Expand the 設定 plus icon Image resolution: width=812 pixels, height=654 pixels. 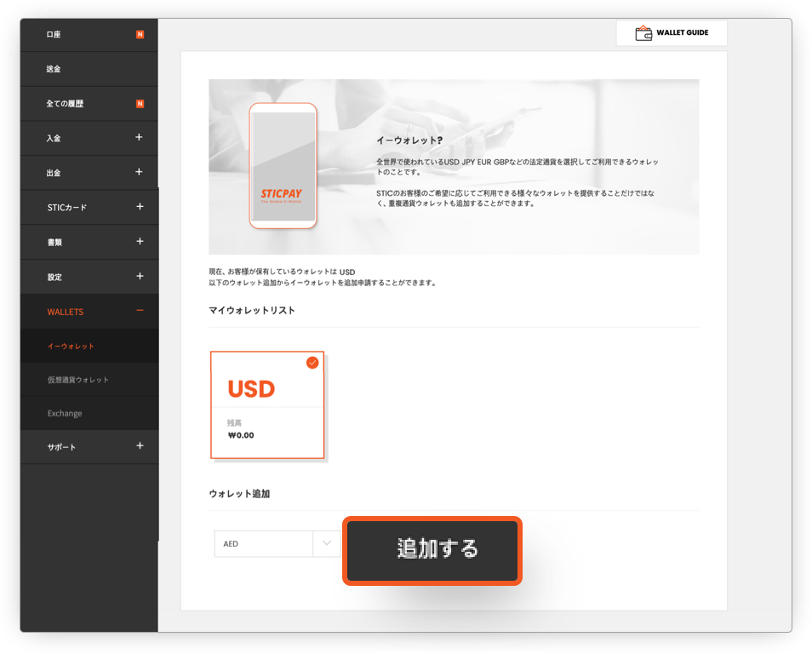click(x=140, y=276)
